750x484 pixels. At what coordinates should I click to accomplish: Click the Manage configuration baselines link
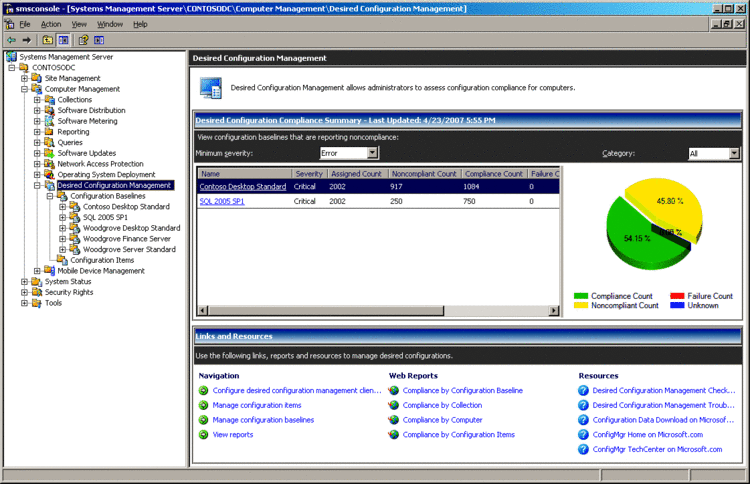(x=263, y=420)
